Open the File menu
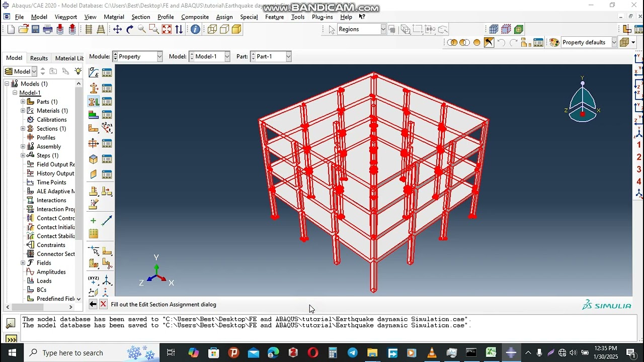Viewport: 644px width, 362px height. (19, 17)
